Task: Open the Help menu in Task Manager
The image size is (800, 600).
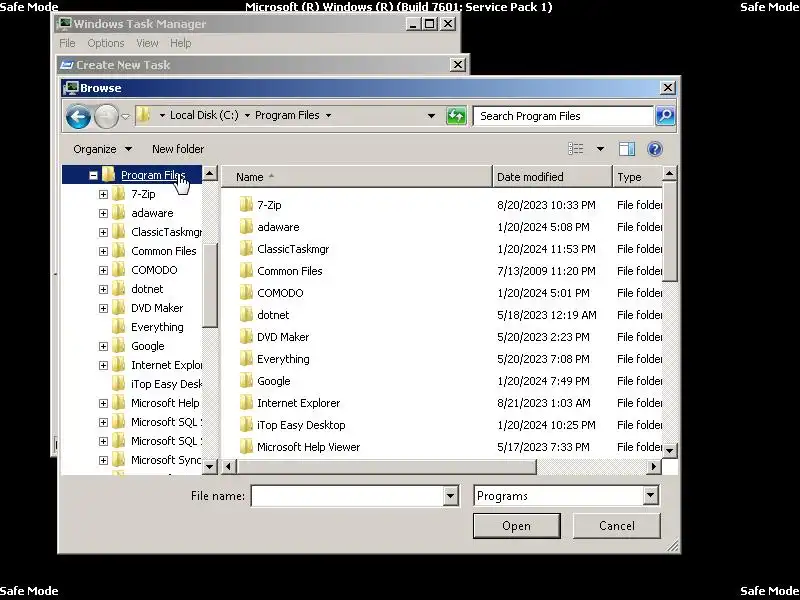Action: pos(181,43)
